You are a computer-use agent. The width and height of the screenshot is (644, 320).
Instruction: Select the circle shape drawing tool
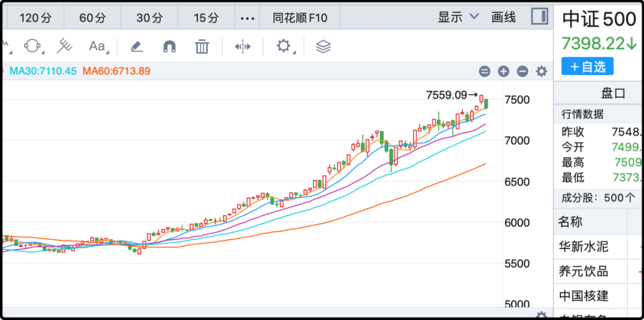point(33,45)
